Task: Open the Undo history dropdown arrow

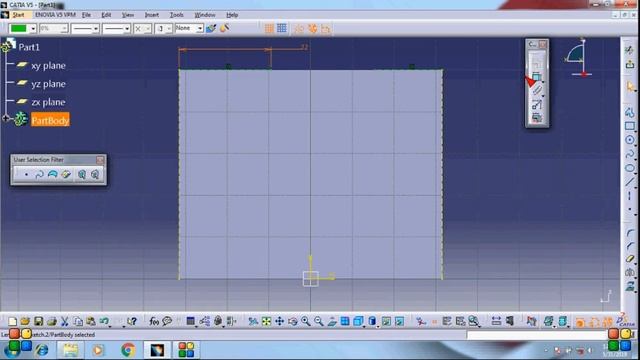Action: tap(111, 326)
